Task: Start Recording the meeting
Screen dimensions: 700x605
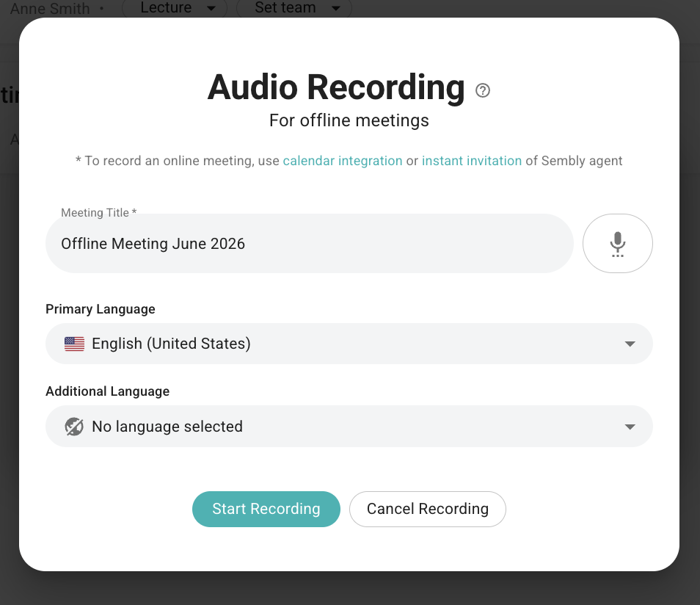Action: 266,509
